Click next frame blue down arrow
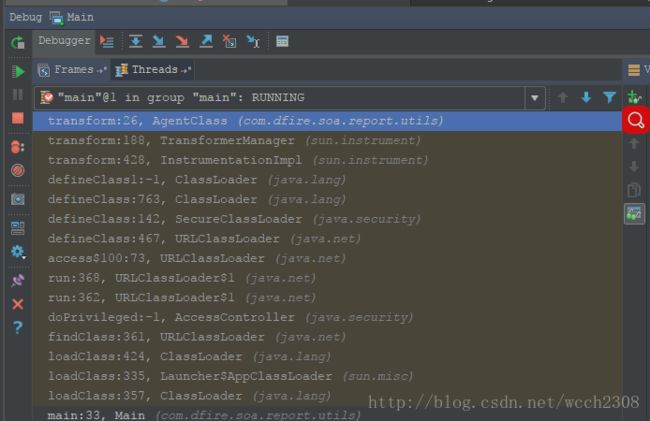 [586, 98]
